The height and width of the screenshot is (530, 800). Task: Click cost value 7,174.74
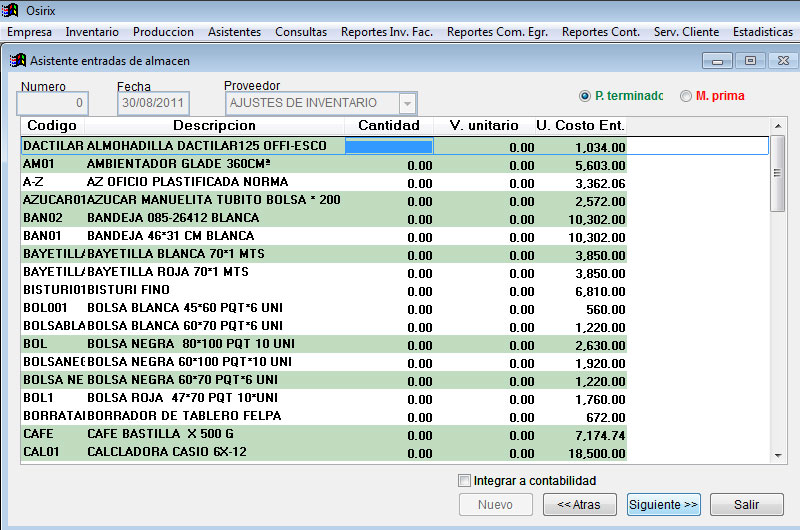tap(601, 436)
